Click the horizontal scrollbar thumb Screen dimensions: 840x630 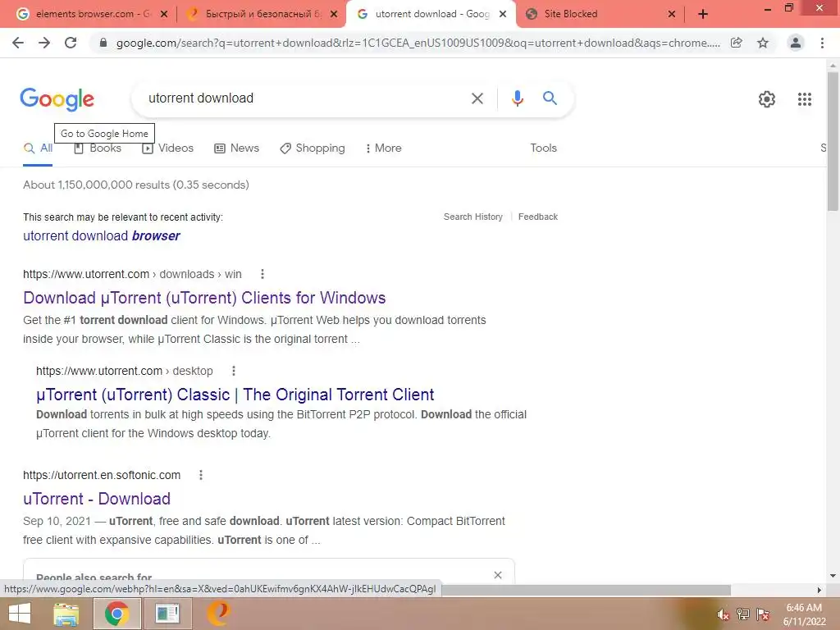[x=586, y=590]
